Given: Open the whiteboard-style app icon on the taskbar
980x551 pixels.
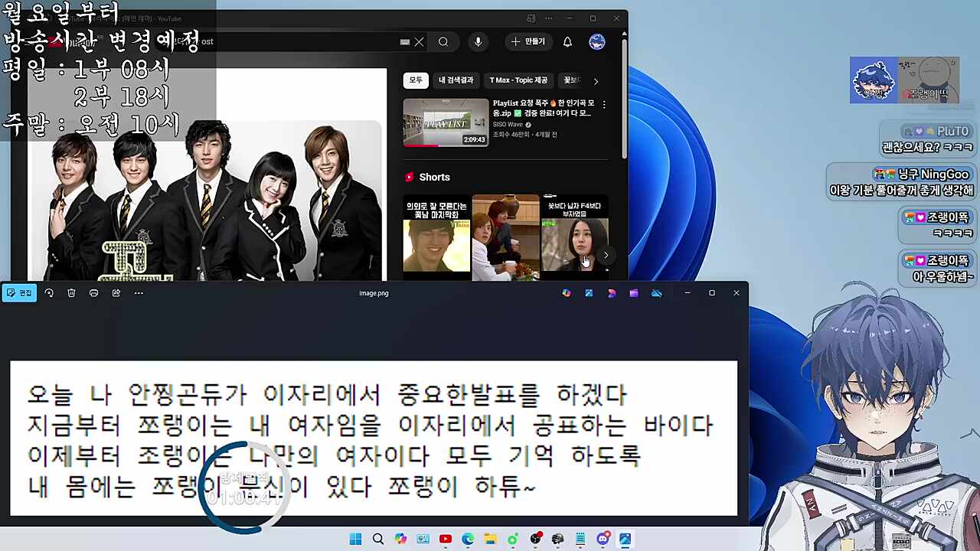Looking at the screenshot, I should [423, 540].
